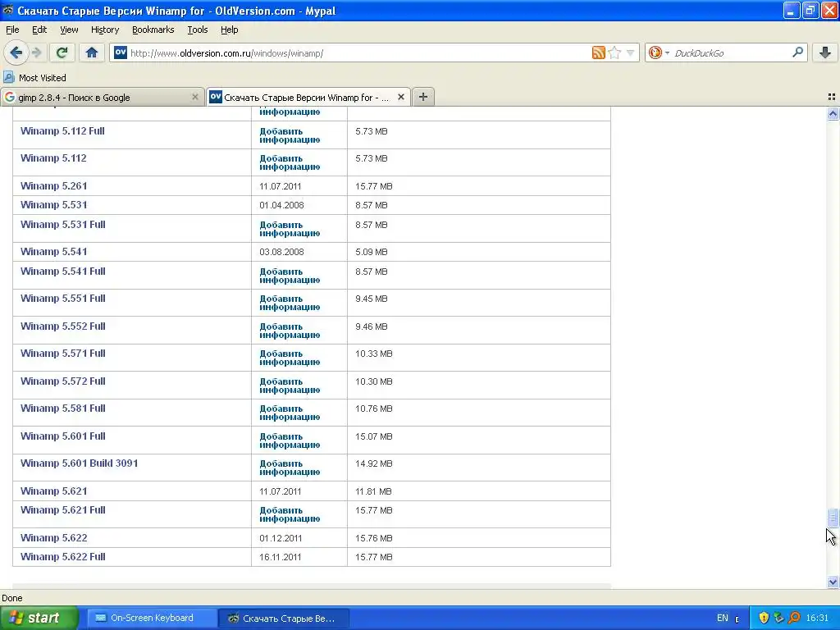Open the Winamp 5.621 Full link
Viewport: 840px width, 630px height.
[x=62, y=509]
